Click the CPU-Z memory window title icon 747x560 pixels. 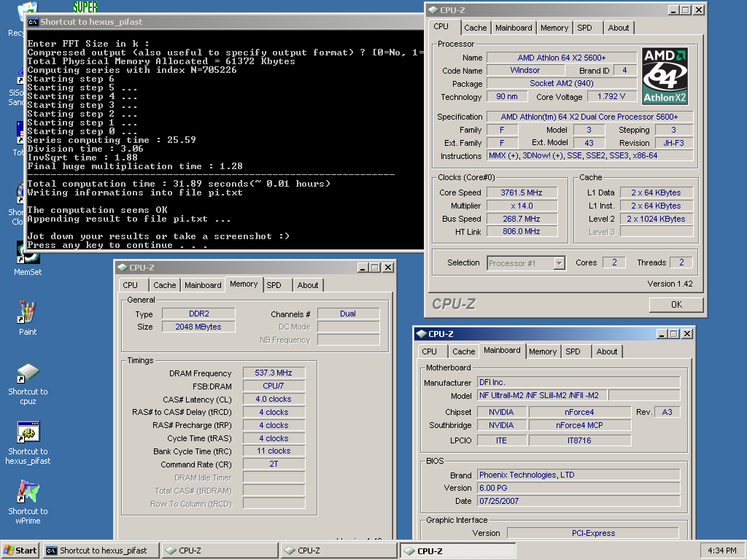(123, 268)
